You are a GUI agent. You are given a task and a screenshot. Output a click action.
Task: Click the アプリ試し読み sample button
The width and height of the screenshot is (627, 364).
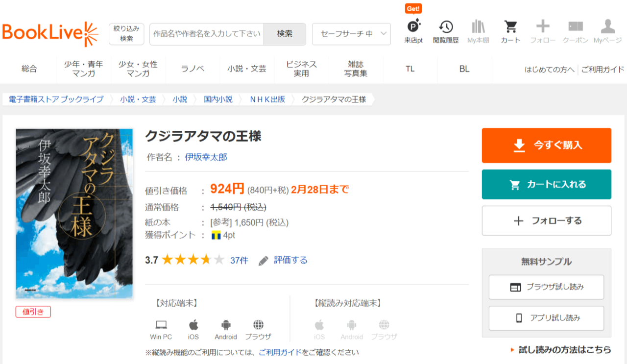(546, 318)
